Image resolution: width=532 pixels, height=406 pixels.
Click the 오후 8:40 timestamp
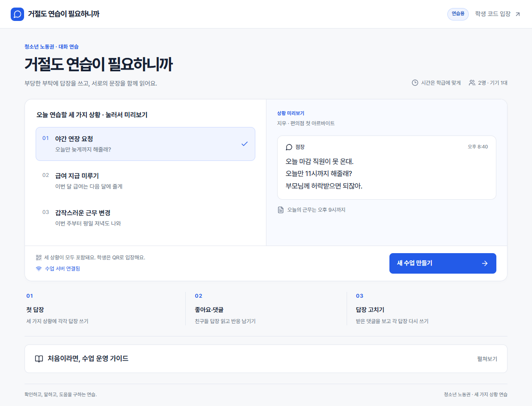coord(478,147)
